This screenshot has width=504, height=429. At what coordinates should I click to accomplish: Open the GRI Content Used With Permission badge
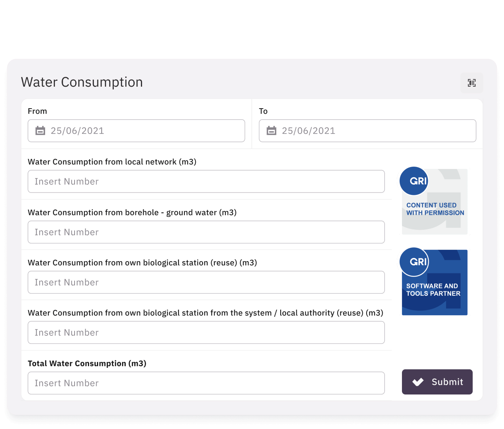click(434, 202)
